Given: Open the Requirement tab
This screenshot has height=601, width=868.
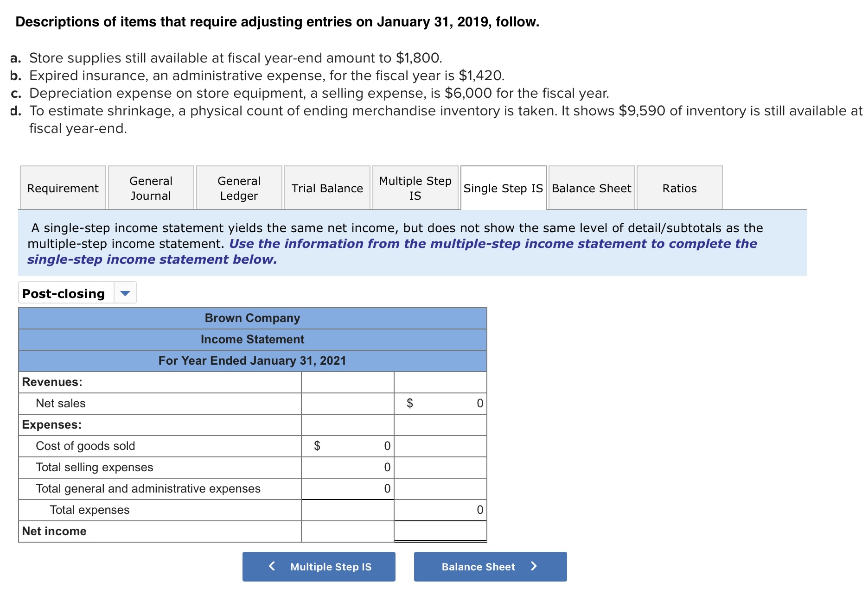Looking at the screenshot, I should click(63, 188).
